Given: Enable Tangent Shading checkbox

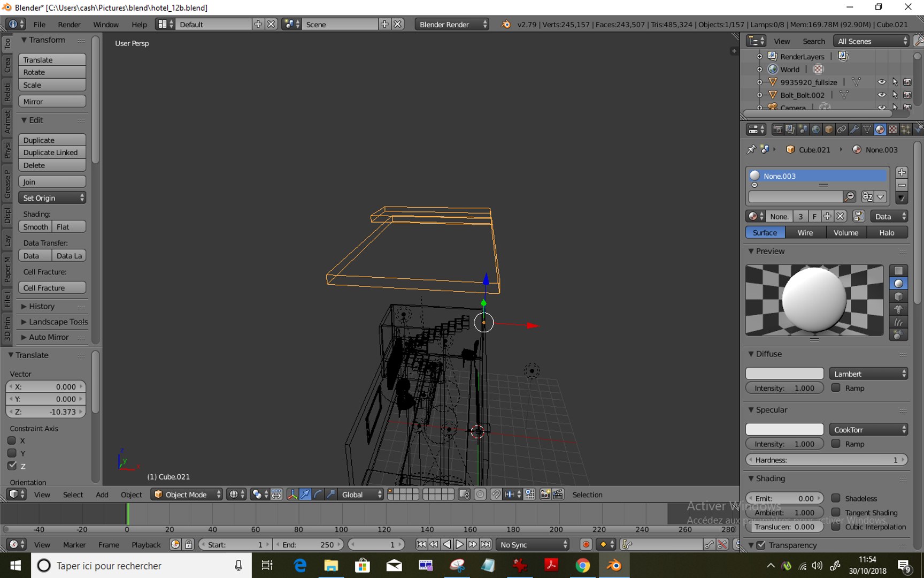Looking at the screenshot, I should tap(836, 512).
